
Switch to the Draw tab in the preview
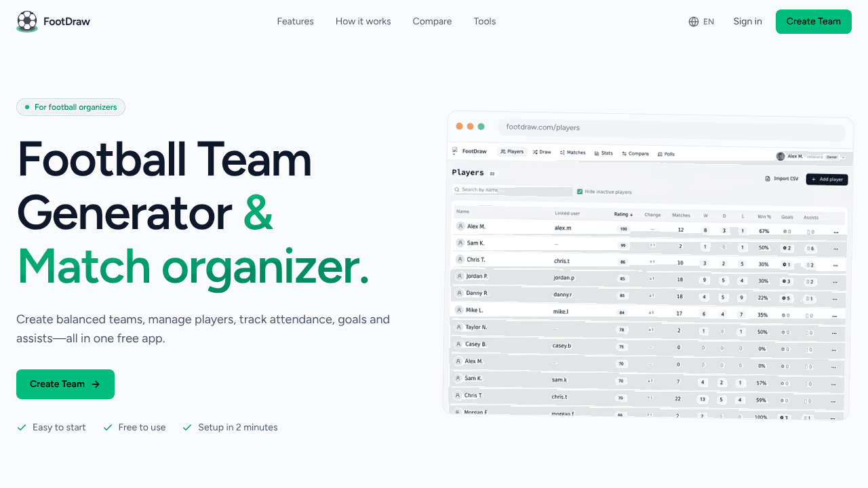[x=542, y=152]
